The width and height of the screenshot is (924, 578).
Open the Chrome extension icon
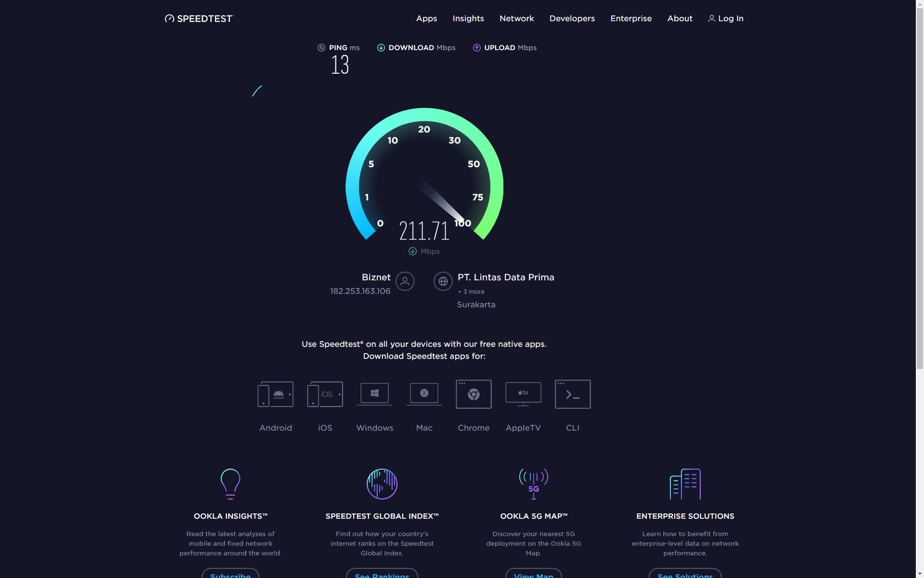tap(474, 394)
